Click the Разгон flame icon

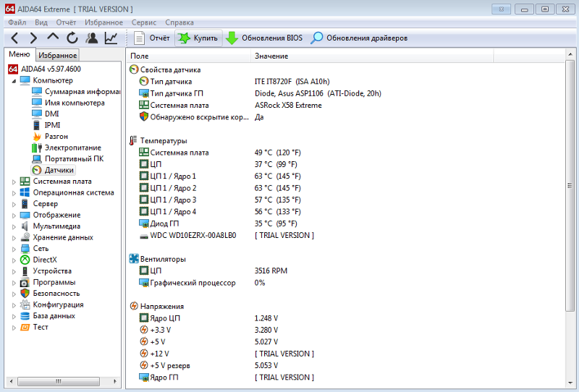[37, 136]
